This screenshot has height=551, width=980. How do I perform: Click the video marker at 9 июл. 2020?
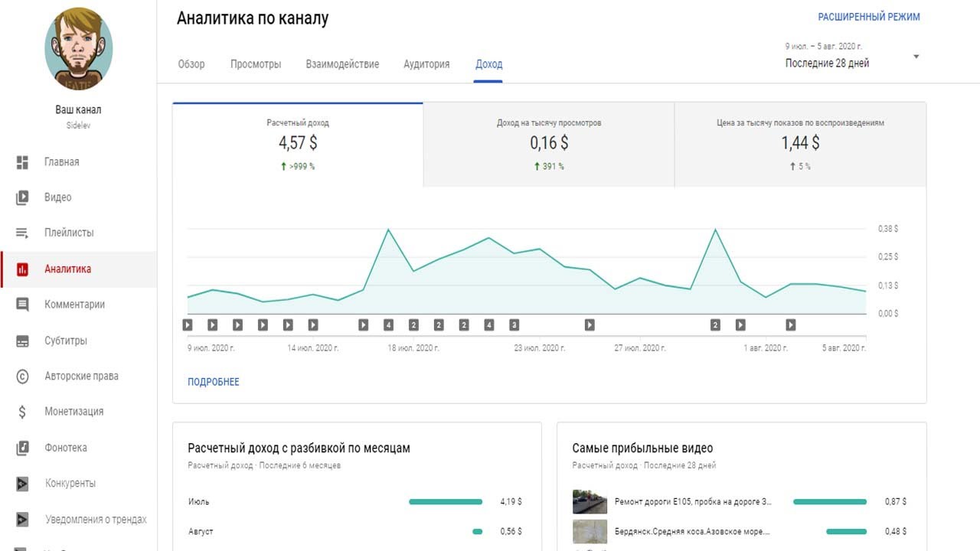[188, 325]
